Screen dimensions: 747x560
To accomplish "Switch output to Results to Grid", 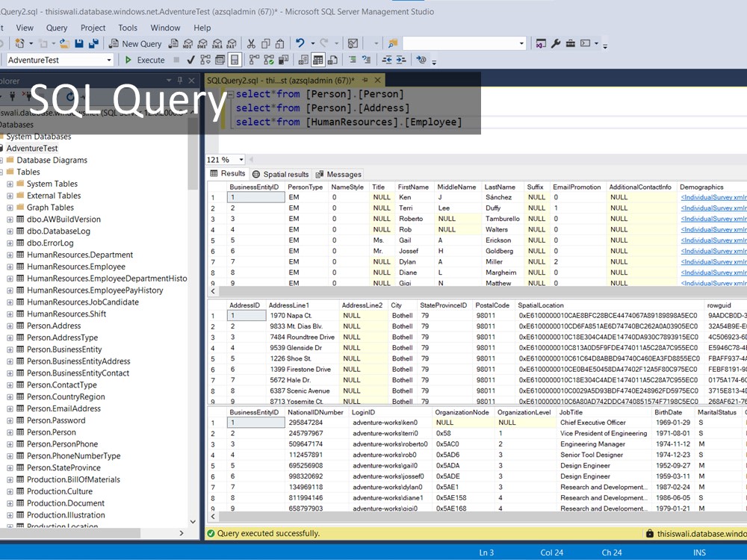I will pos(317,60).
